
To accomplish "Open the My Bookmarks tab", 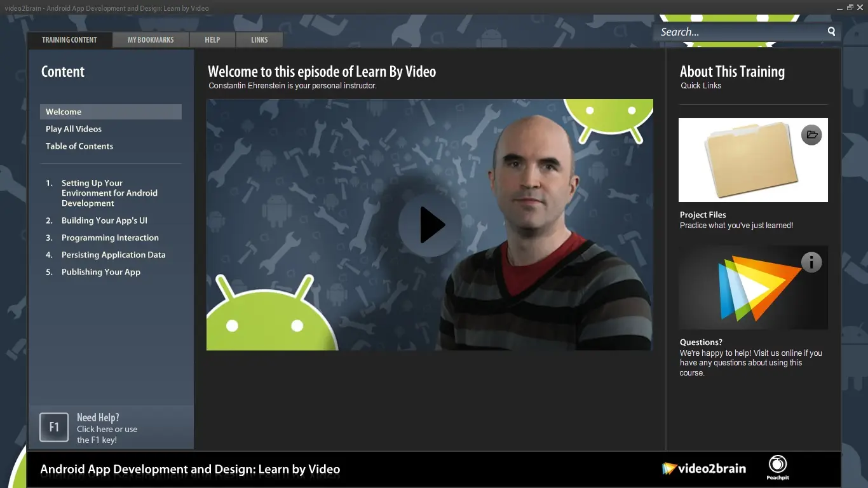I will 151,39.
